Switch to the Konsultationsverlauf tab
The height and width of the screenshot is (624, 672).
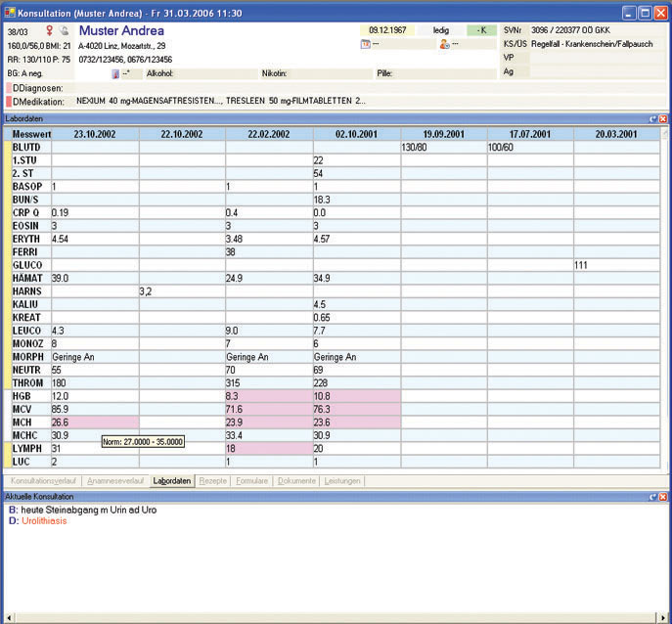[41, 481]
